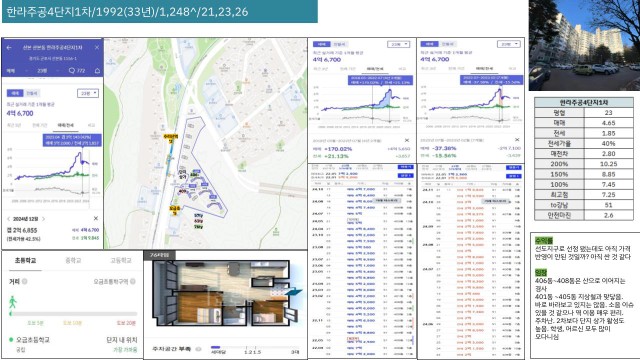Viewport: 640px width, 360px height.
Task: Toggle 전월세 in the left chart panel
Action: click(32, 93)
